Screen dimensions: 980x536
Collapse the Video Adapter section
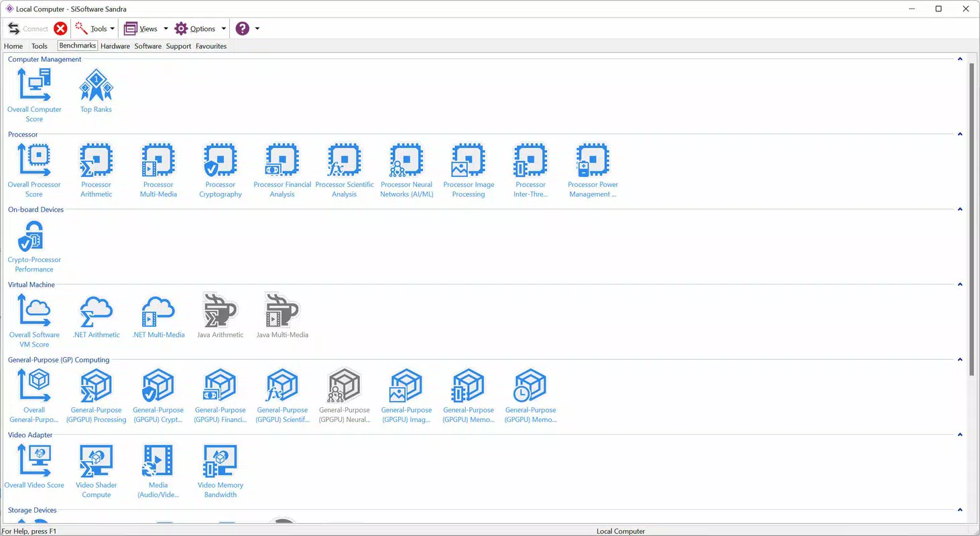(960, 434)
